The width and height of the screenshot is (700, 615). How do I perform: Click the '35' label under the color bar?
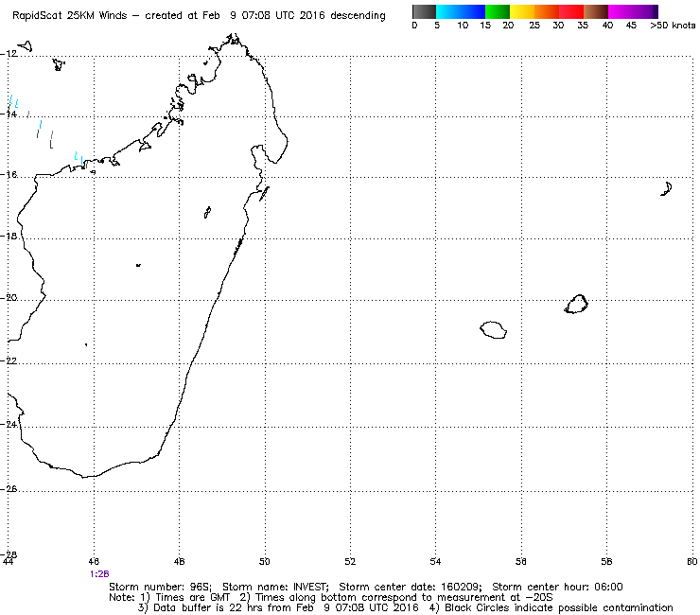(x=583, y=26)
